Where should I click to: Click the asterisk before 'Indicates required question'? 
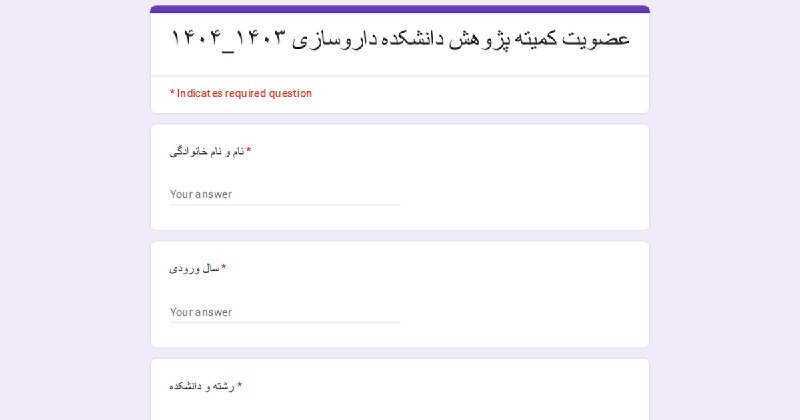(172, 93)
